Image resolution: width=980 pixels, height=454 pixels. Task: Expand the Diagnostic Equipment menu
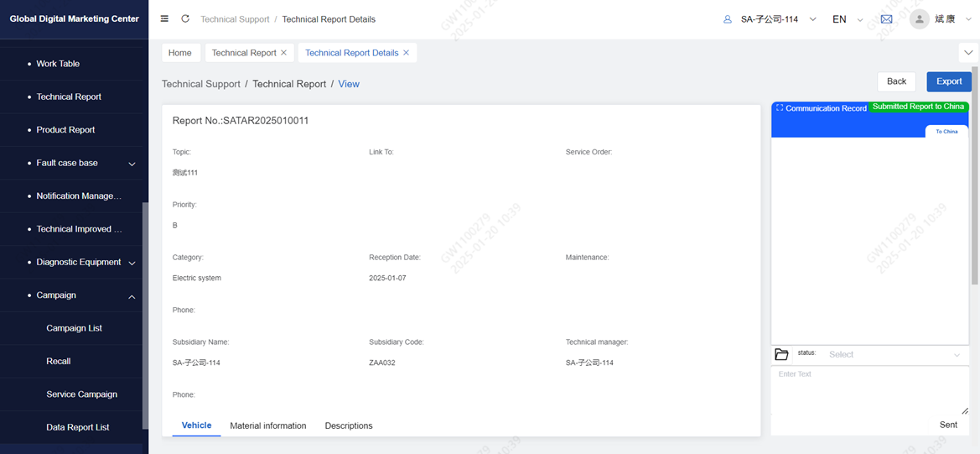(x=132, y=263)
